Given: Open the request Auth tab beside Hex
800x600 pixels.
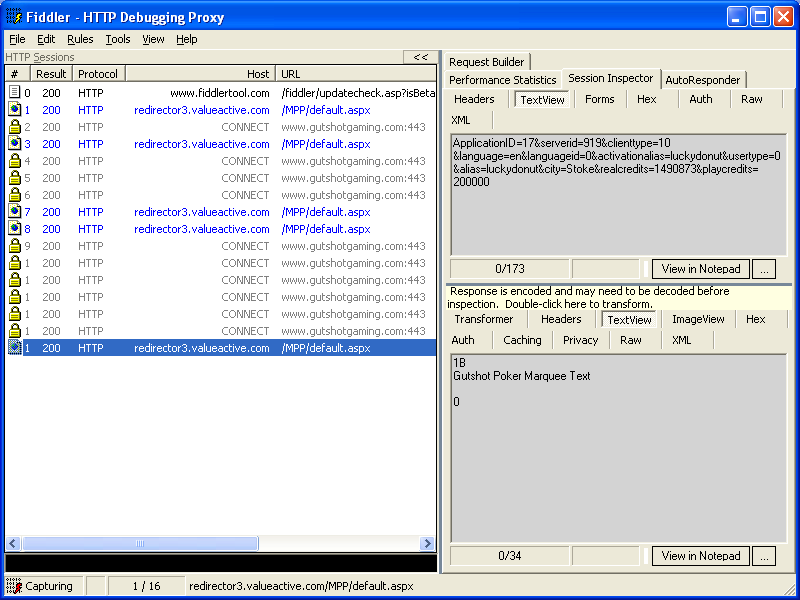Looking at the screenshot, I should (701, 99).
